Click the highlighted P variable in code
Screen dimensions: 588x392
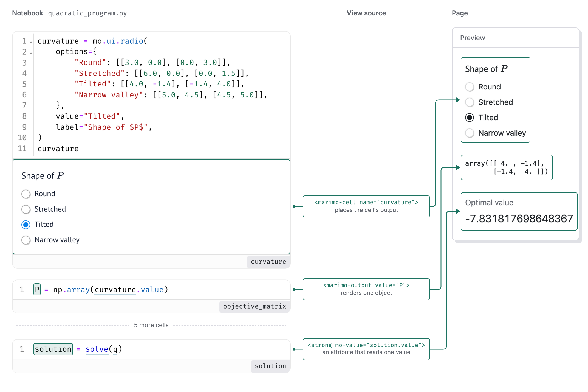[x=37, y=290]
